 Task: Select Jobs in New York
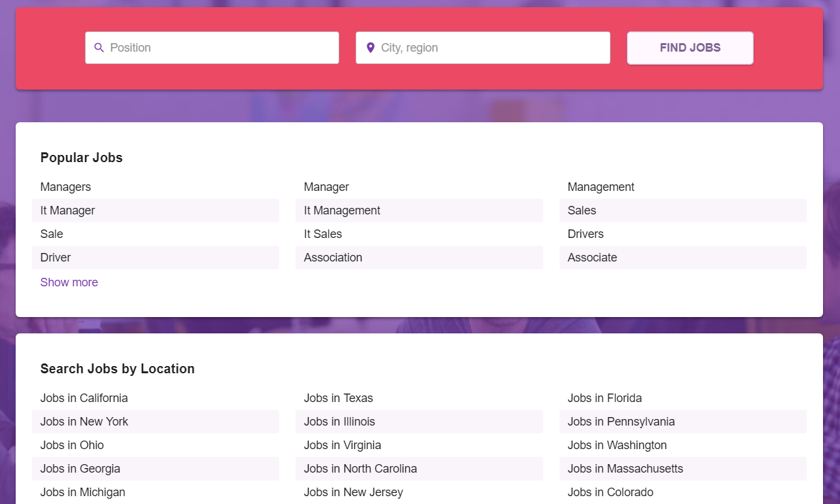[84, 421]
